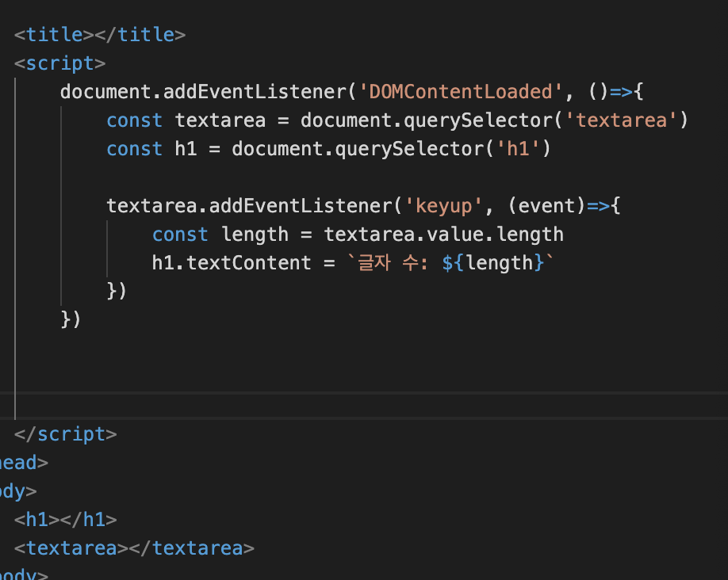
Task: Click the opening script tag
Action: click(60, 63)
